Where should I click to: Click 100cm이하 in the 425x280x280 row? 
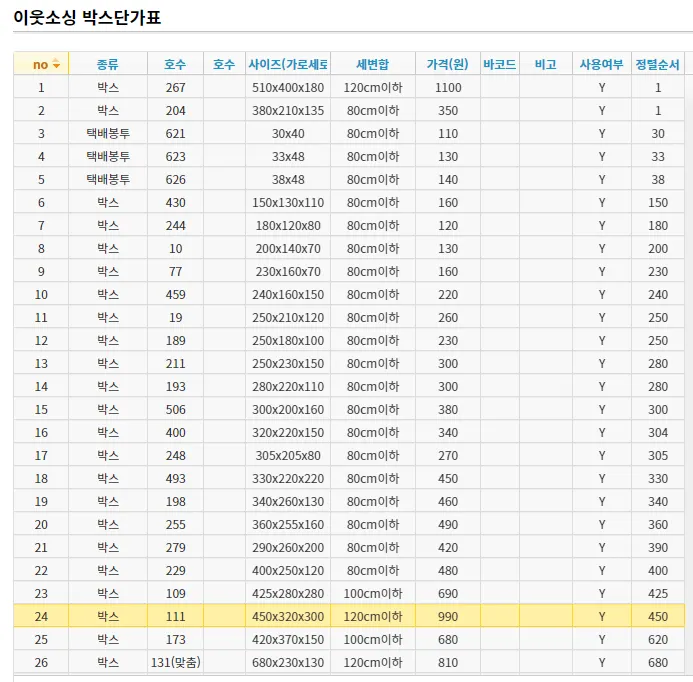click(373, 593)
